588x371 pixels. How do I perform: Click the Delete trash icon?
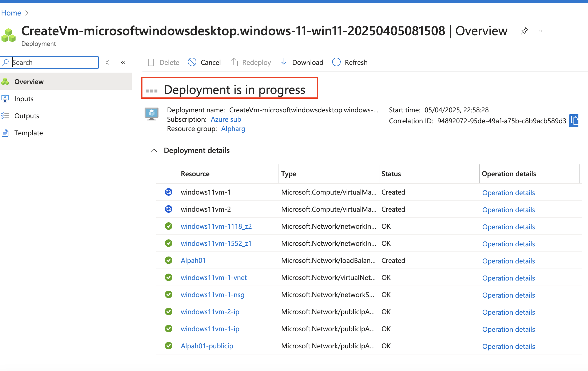(151, 62)
